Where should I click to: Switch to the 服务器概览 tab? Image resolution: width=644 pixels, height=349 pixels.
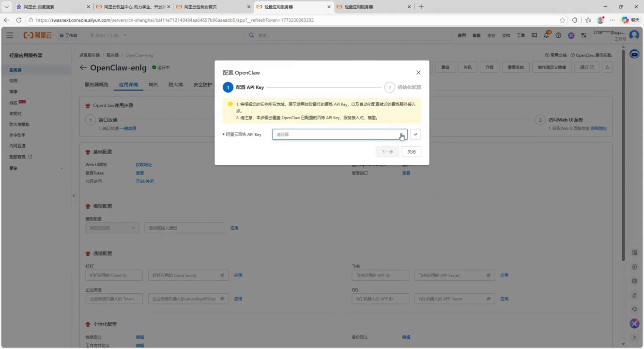96,85
